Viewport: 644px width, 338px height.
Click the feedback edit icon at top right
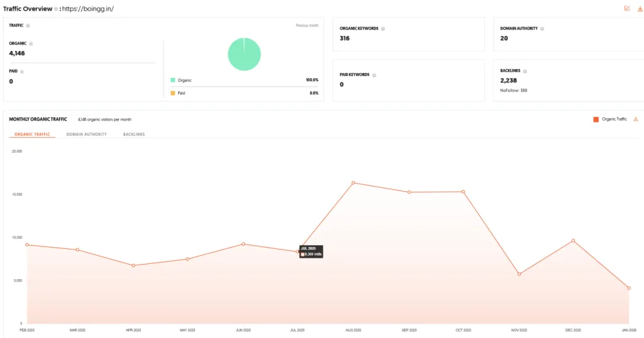627,8
